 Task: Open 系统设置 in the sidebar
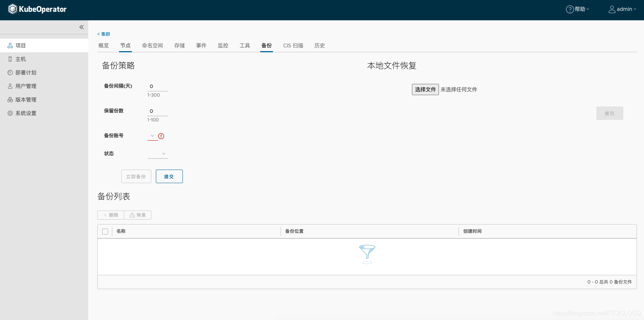coord(44,113)
